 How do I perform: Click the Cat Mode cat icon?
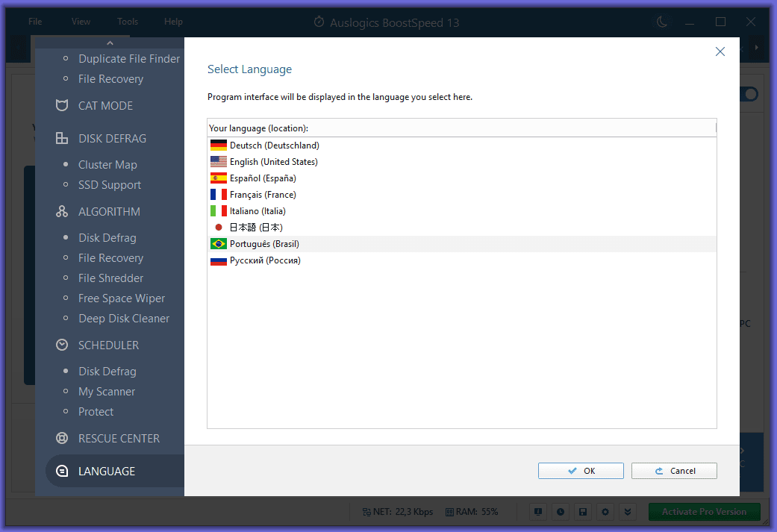click(x=62, y=105)
